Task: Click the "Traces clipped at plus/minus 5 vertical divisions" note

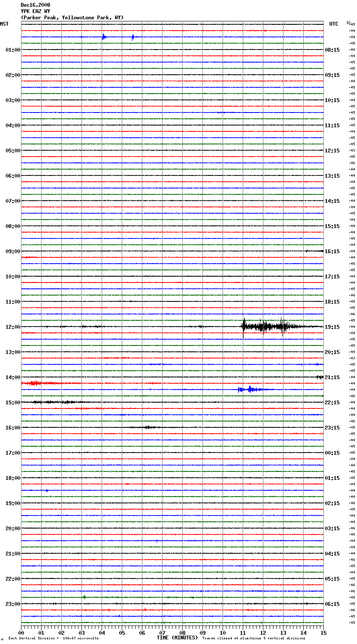Action: [x=254, y=639]
